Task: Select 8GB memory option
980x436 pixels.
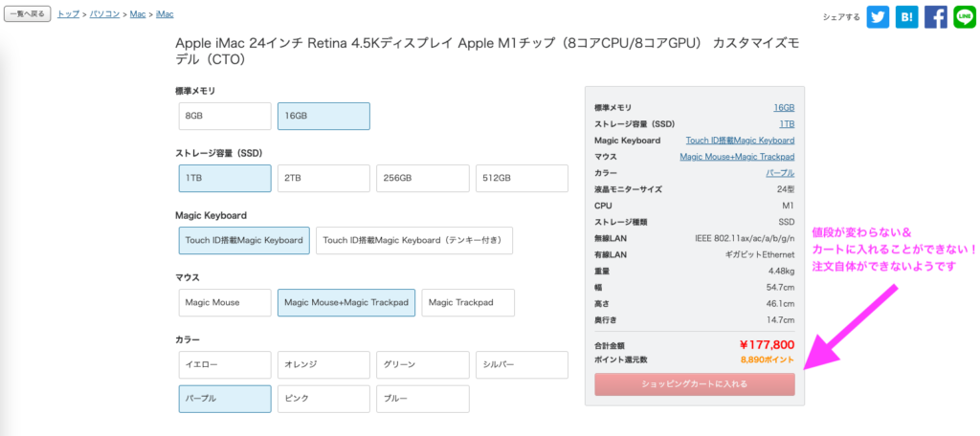Action: tap(225, 117)
